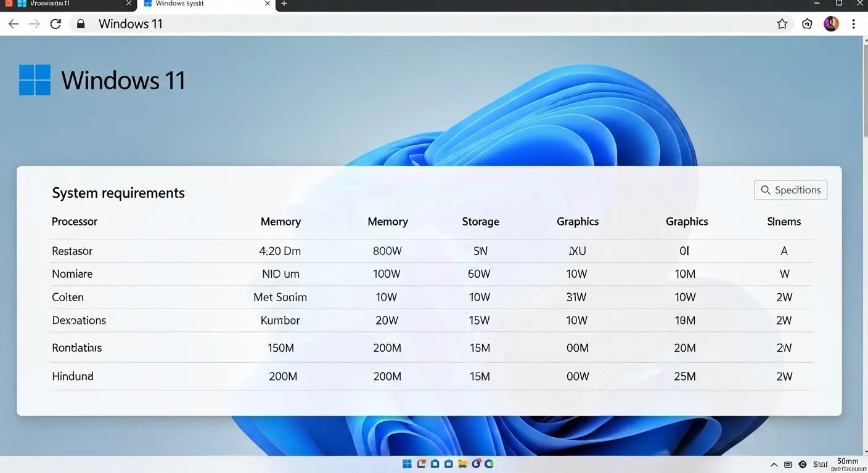Viewport: 868px width, 473px height.
Task: Select the Rondatiars row label
Action: (77, 348)
